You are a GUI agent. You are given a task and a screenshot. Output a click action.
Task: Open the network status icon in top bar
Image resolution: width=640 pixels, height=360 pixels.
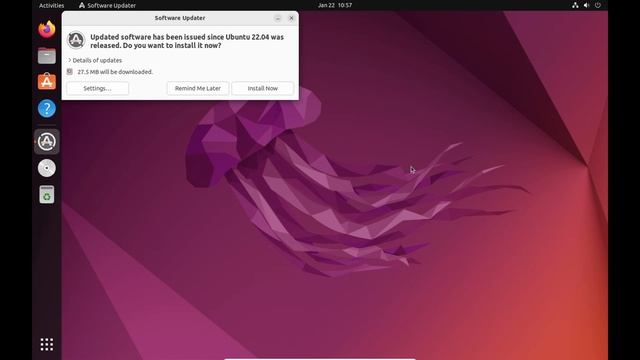click(x=575, y=5)
